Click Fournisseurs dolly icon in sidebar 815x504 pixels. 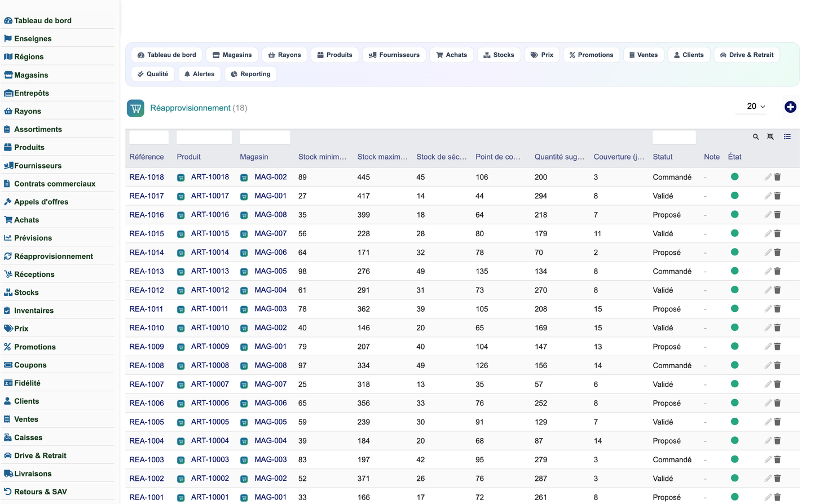[x=8, y=166]
